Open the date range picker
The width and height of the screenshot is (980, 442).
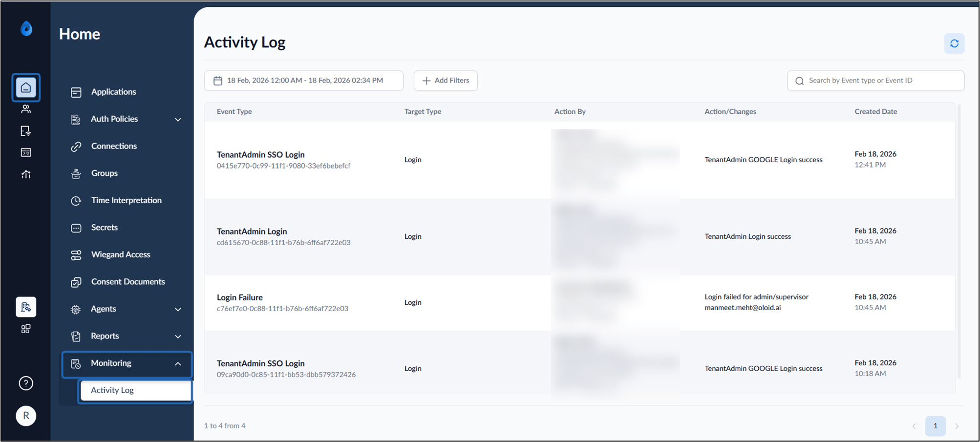303,81
